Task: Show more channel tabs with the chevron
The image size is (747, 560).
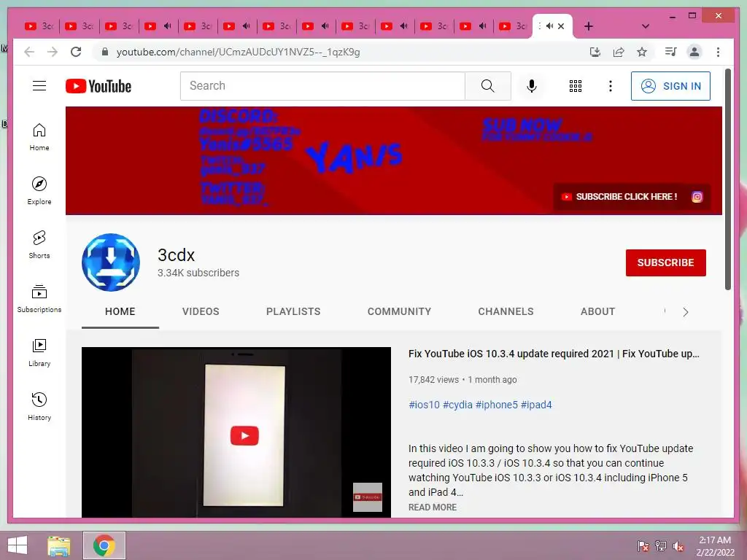Action: coord(685,312)
